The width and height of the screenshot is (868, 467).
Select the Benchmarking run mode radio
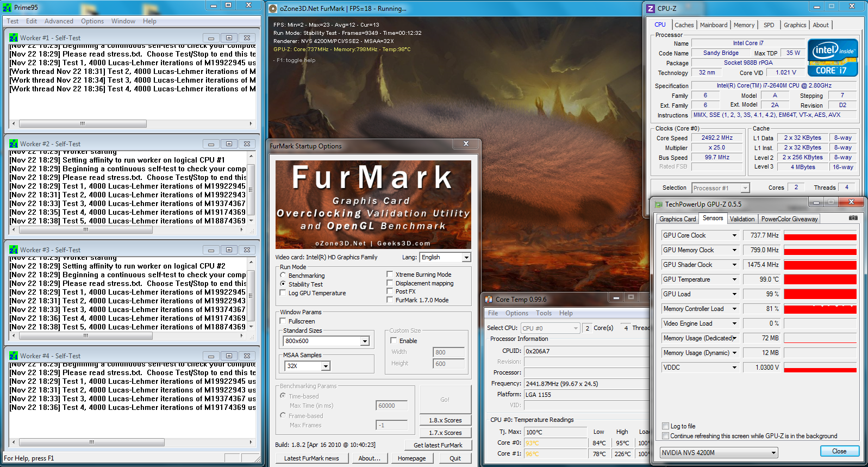(x=283, y=276)
